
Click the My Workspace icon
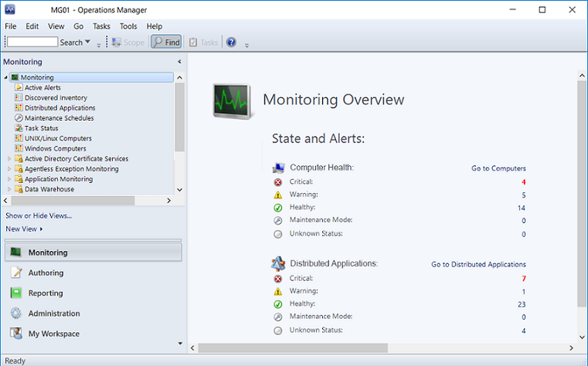(x=15, y=333)
